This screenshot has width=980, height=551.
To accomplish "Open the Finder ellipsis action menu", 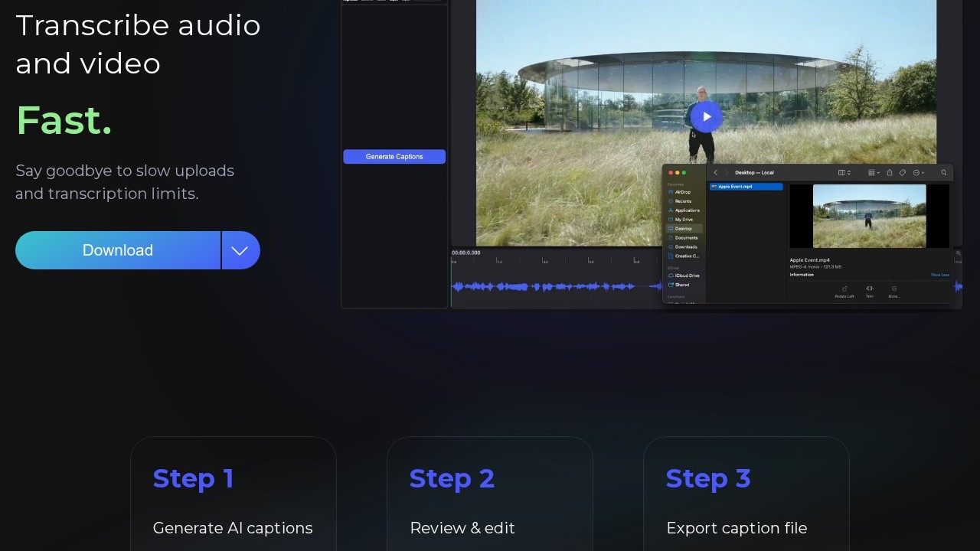I will (919, 173).
